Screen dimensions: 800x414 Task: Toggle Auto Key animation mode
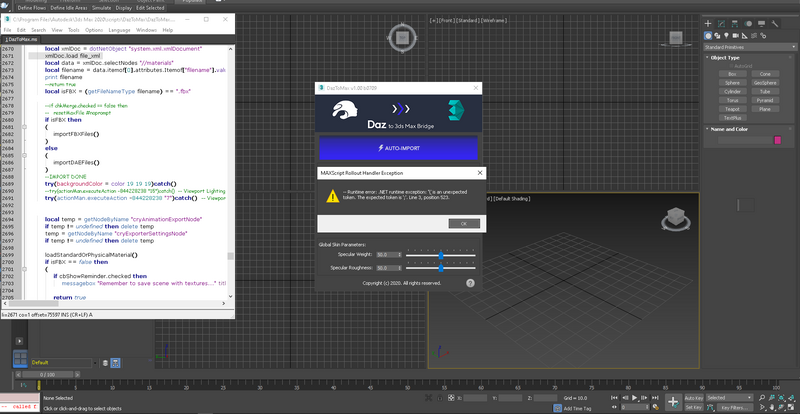(x=693, y=398)
